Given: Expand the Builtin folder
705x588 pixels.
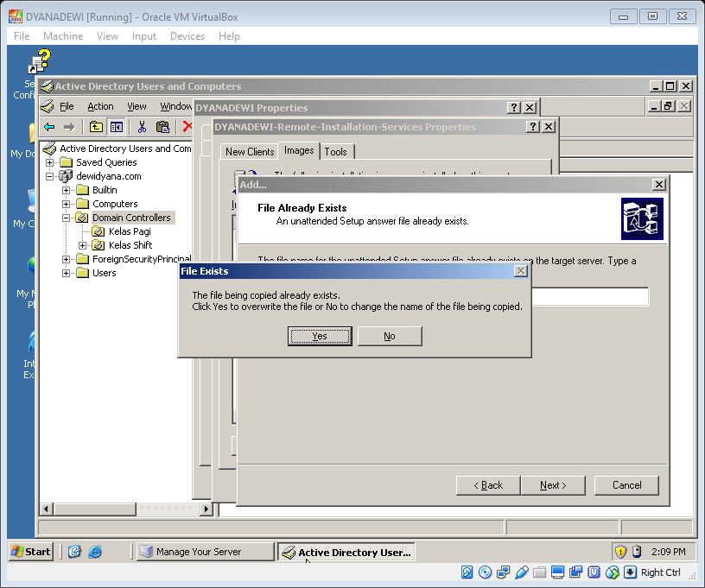Looking at the screenshot, I should click(x=66, y=191).
